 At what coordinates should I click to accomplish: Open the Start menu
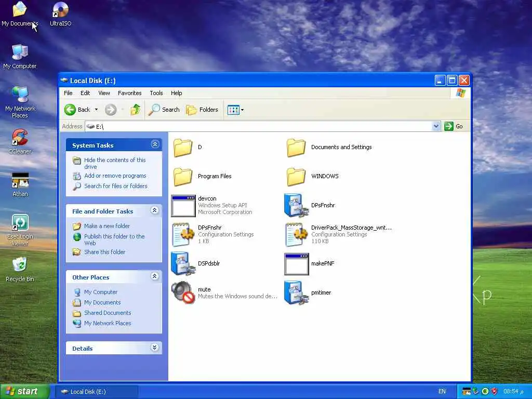coord(24,392)
